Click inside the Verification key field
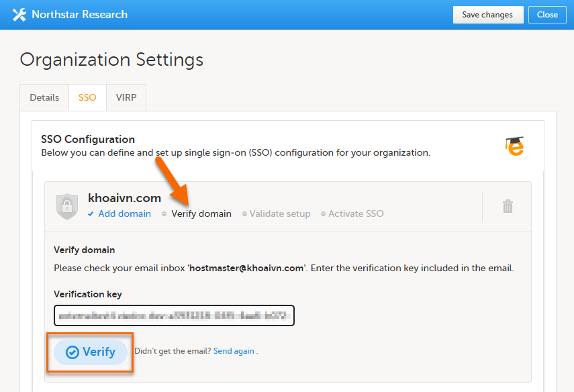The height and width of the screenshot is (392, 574). click(x=174, y=315)
